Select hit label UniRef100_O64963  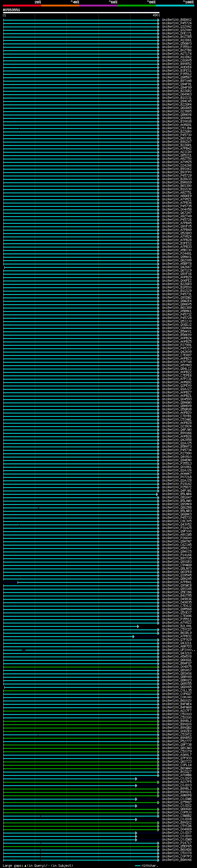tap(177, 94)
